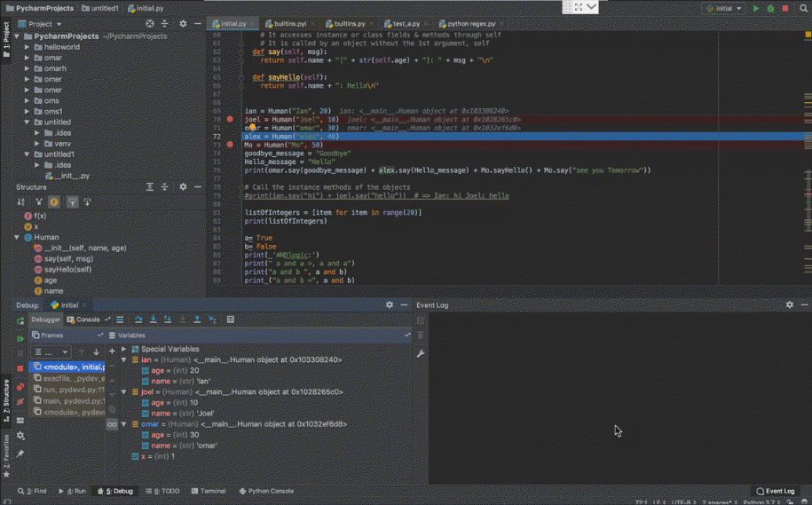The width and height of the screenshot is (812, 505).
Task: Open Search Everywhere magnifier icon
Action: pos(804,8)
